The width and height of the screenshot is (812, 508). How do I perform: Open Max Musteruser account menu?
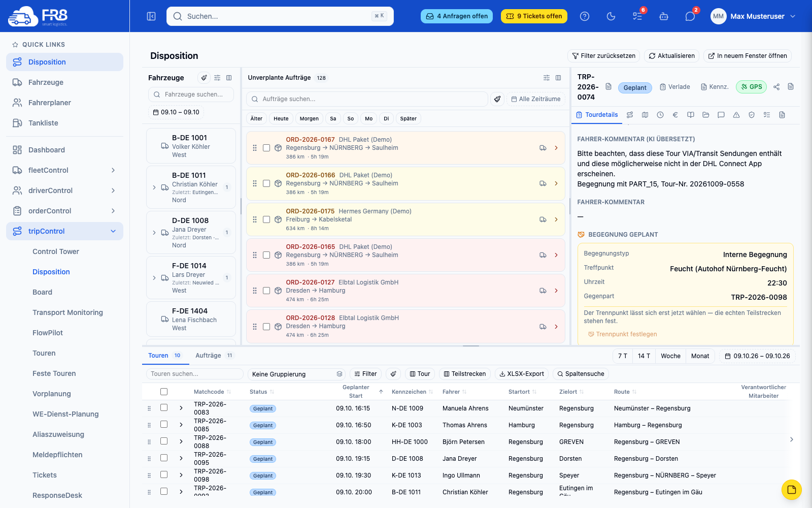[x=753, y=16]
